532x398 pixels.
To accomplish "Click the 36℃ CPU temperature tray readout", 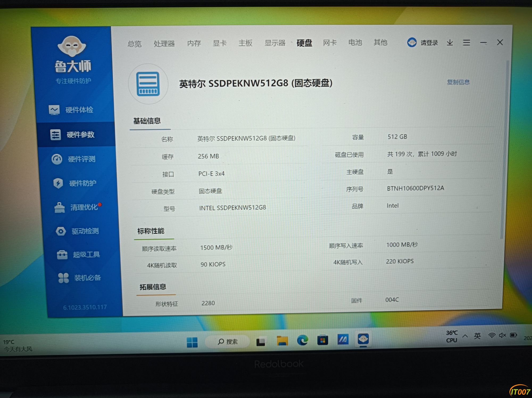I will (x=452, y=337).
